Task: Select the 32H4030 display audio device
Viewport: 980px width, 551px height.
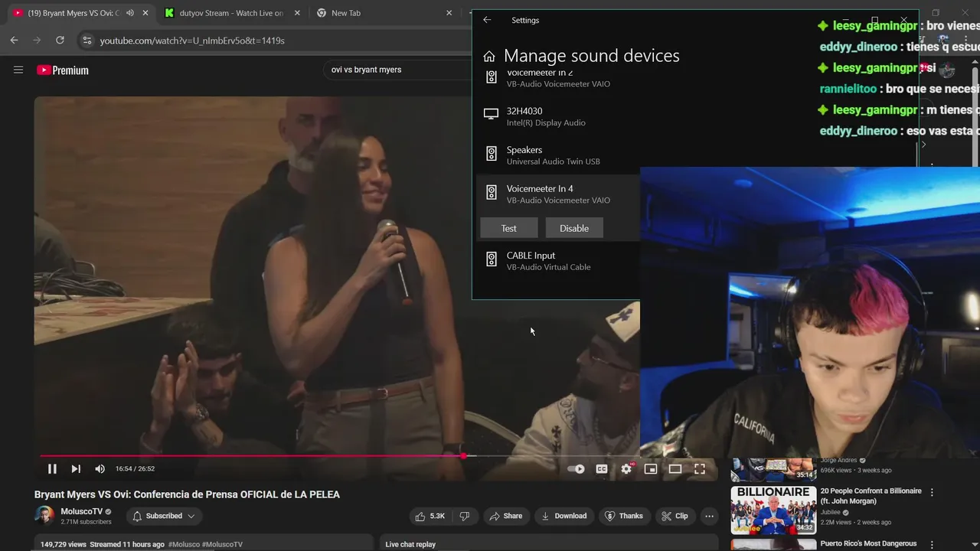Action: (556, 116)
